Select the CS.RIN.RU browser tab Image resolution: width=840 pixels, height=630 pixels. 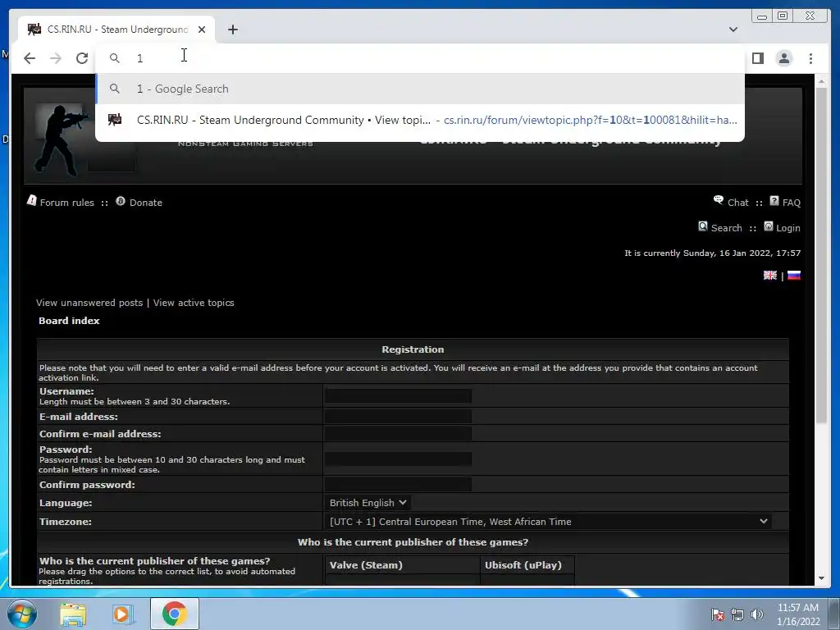[116, 30]
